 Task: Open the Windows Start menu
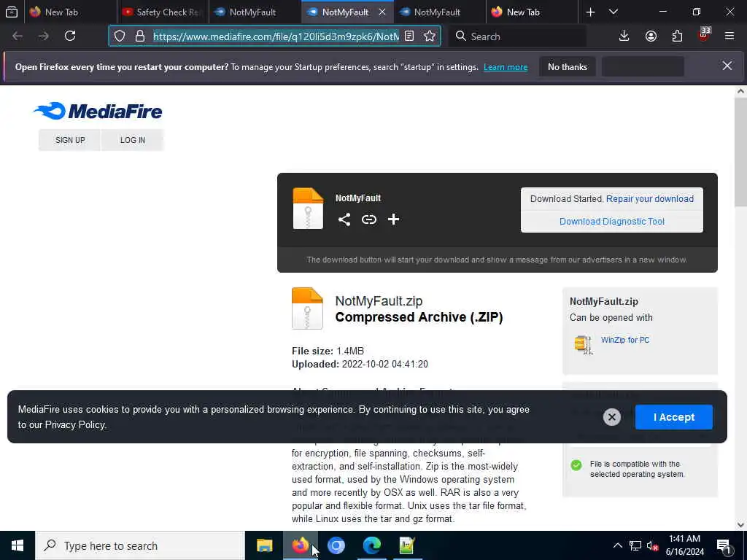tap(18, 545)
